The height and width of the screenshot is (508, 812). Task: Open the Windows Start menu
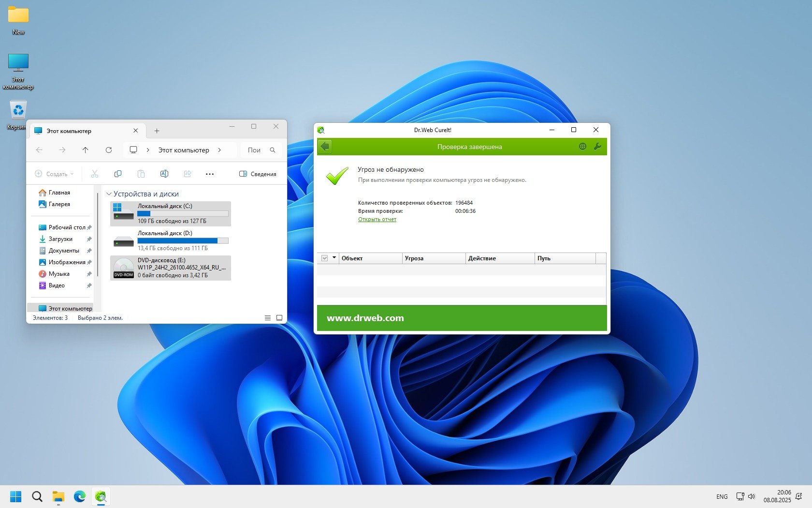pos(16,496)
